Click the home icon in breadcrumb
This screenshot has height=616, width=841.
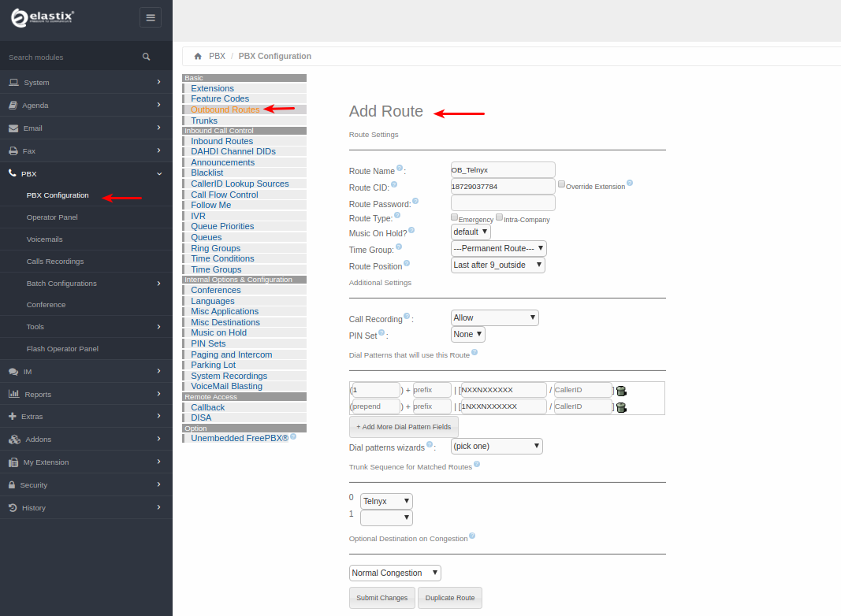click(198, 56)
